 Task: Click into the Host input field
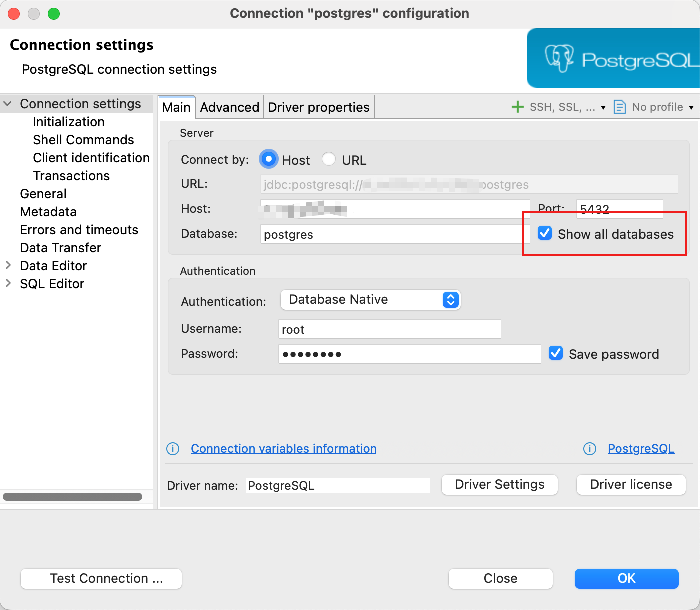click(395, 209)
